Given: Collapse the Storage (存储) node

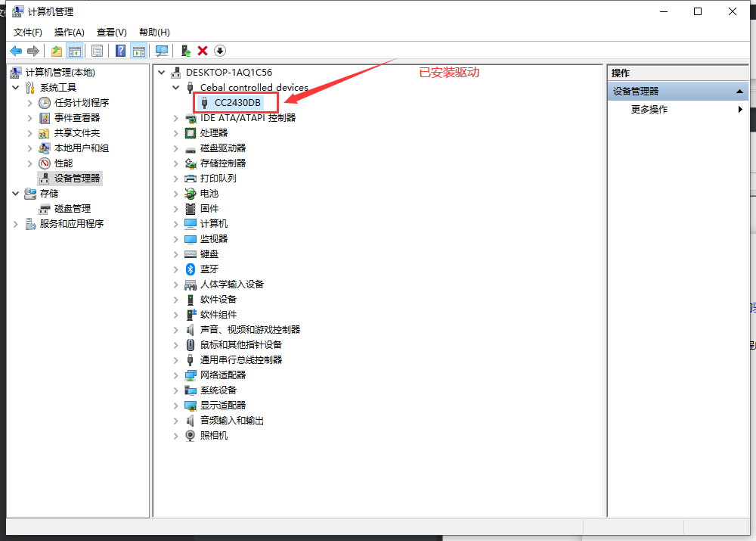Looking at the screenshot, I should pos(15,193).
